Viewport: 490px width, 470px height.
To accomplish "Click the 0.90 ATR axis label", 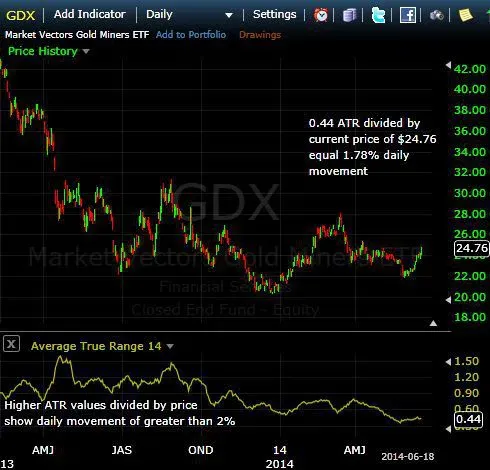I will point(467,393).
